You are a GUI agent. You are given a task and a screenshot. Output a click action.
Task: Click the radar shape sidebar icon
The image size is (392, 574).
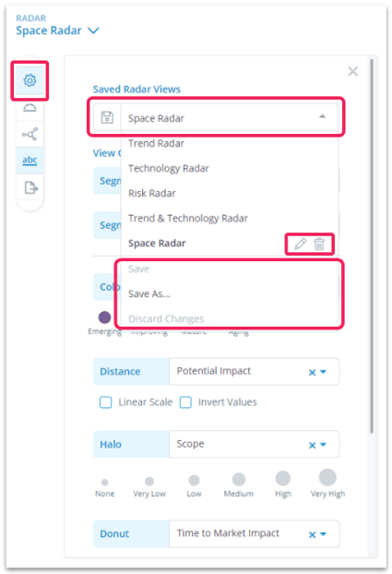pos(30,108)
